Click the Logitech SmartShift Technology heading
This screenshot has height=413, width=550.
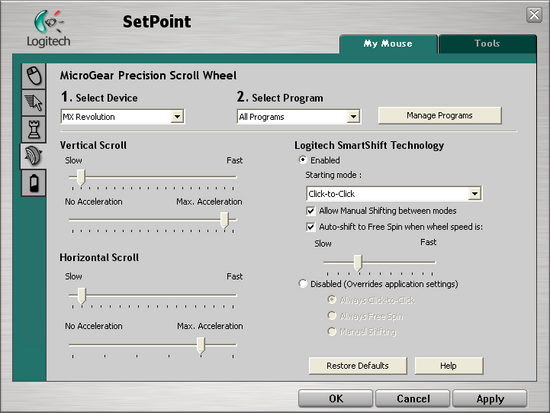pos(369,145)
